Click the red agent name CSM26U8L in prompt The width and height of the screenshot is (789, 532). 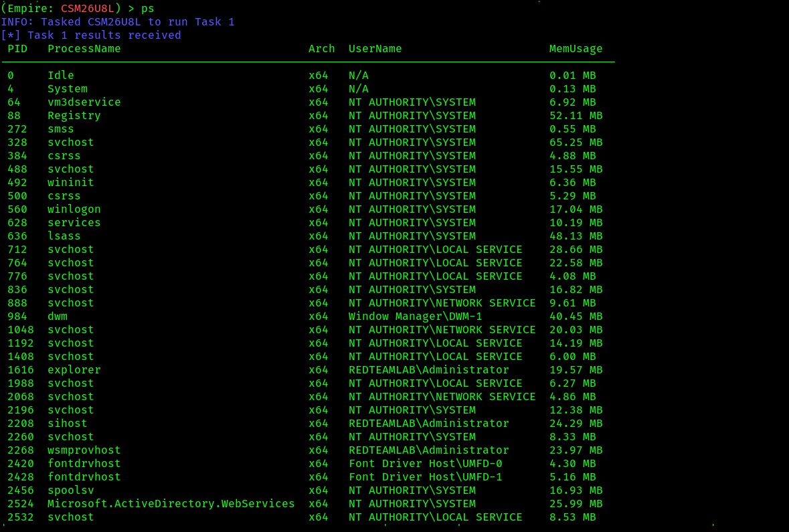pos(88,9)
